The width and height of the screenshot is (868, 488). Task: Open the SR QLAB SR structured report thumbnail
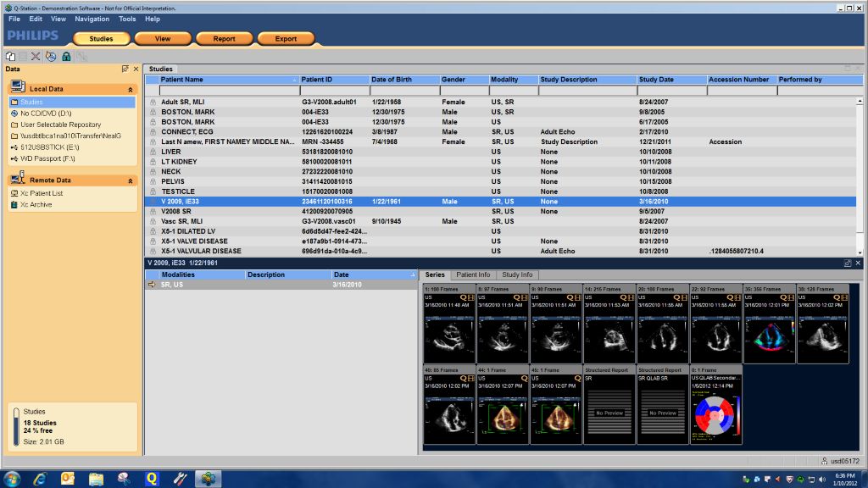click(x=663, y=405)
